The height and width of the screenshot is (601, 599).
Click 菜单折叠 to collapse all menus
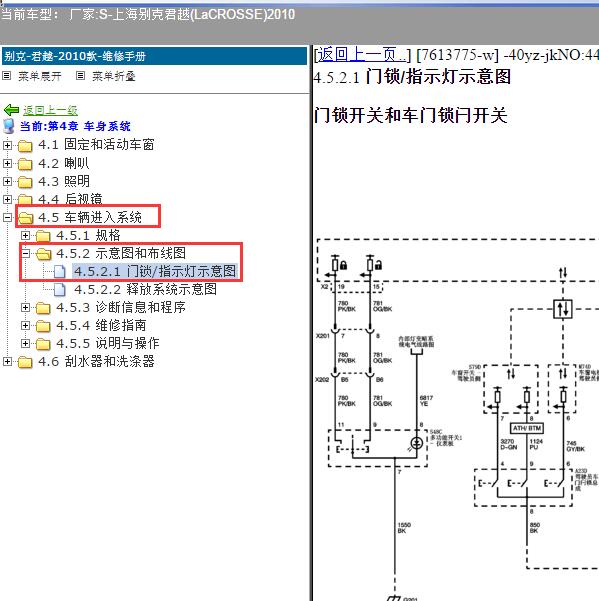tap(114, 76)
